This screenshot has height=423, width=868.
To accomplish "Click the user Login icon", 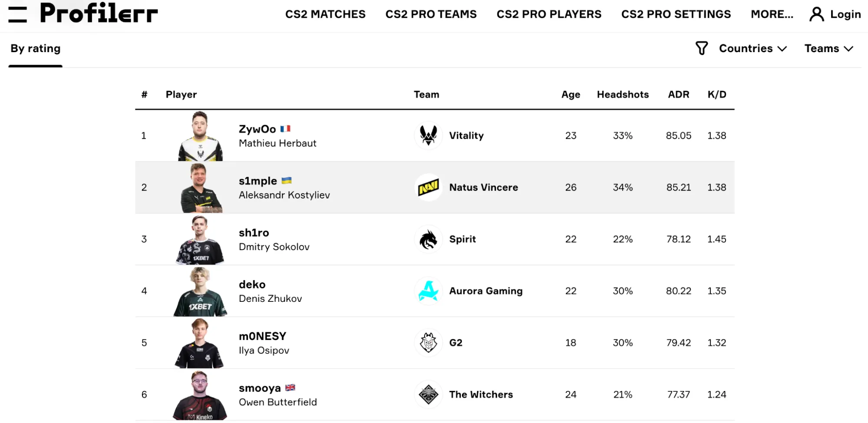I will point(816,14).
